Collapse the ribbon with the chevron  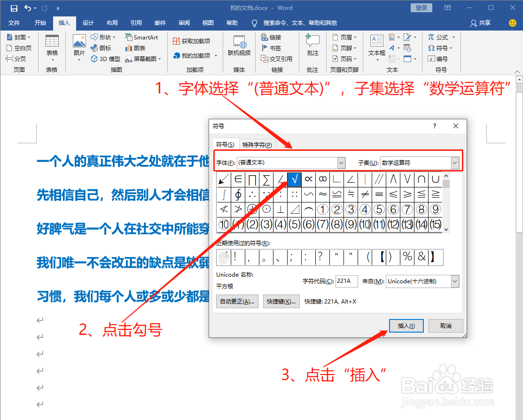pos(517,71)
